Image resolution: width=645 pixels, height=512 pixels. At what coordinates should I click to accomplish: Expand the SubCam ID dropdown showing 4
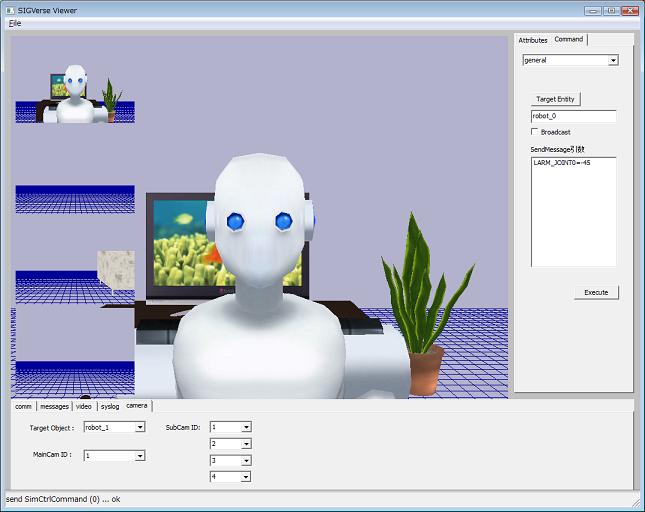246,477
